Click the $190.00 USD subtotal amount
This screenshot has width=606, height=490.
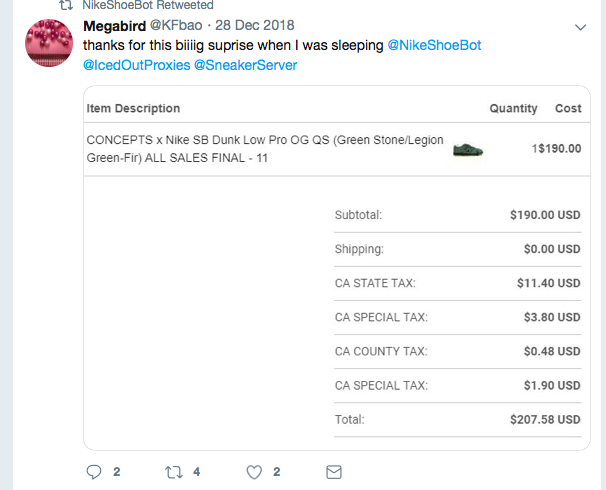(545, 214)
